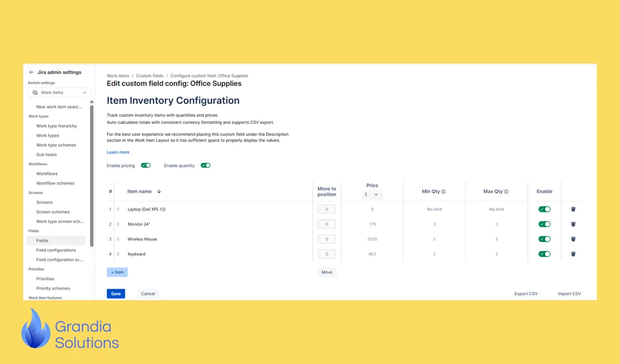
Task: Open Priorities sidebar item
Action: point(45,279)
